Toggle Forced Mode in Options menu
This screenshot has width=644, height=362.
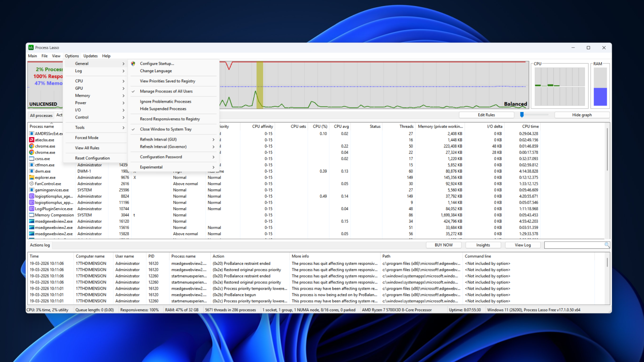(96, 138)
